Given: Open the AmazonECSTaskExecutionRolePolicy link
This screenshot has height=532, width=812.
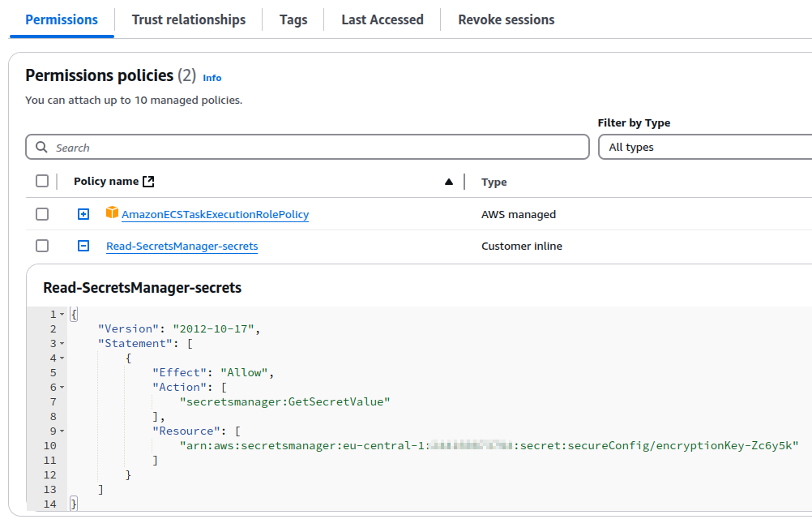Looking at the screenshot, I should click(215, 214).
